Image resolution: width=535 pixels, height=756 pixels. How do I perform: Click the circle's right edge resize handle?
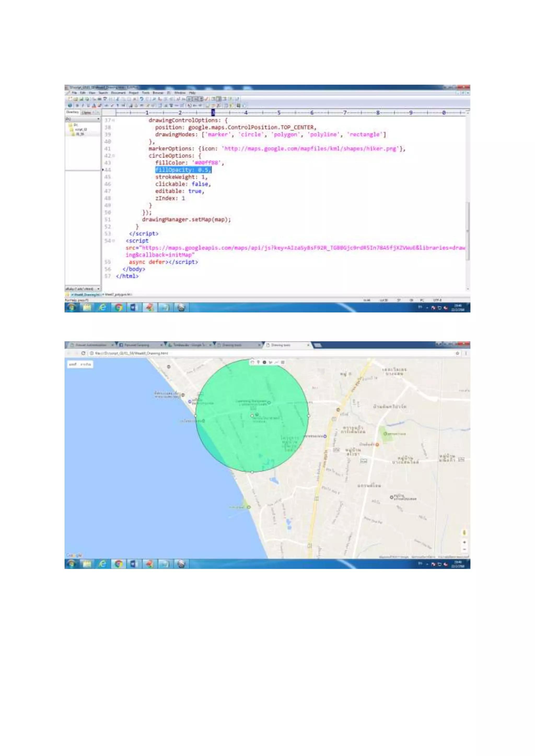click(x=309, y=416)
